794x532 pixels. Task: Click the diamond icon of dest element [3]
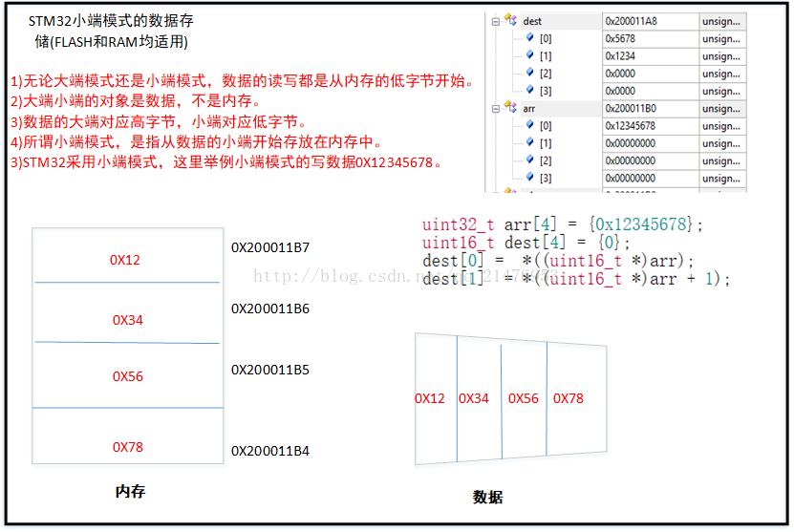[530, 90]
